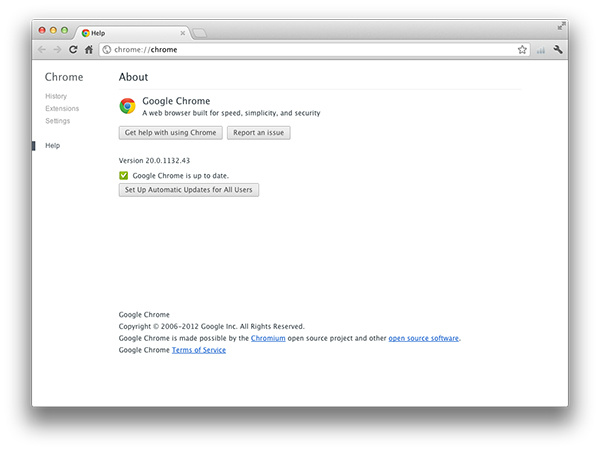Click the green up-to-date checkmark

click(x=124, y=176)
